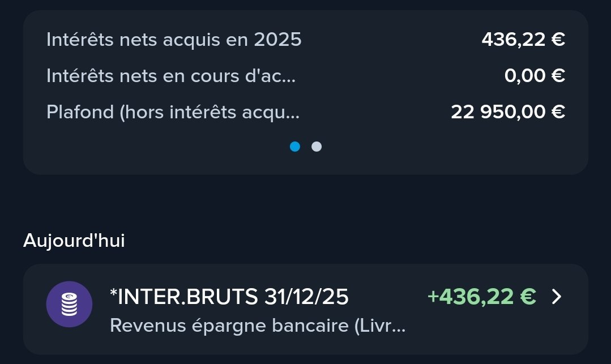
Task: Expand the truncated "Intérêts nets en cours" label
Action: click(171, 76)
